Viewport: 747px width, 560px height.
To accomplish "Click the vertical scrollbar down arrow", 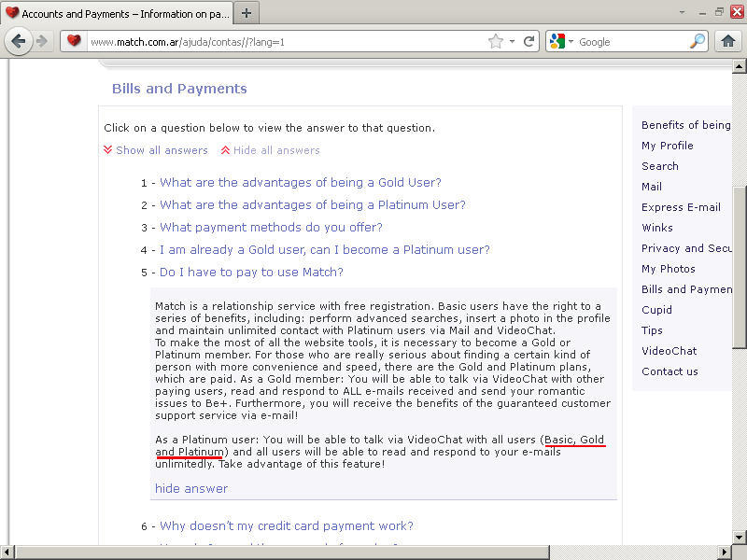I will click(x=739, y=538).
